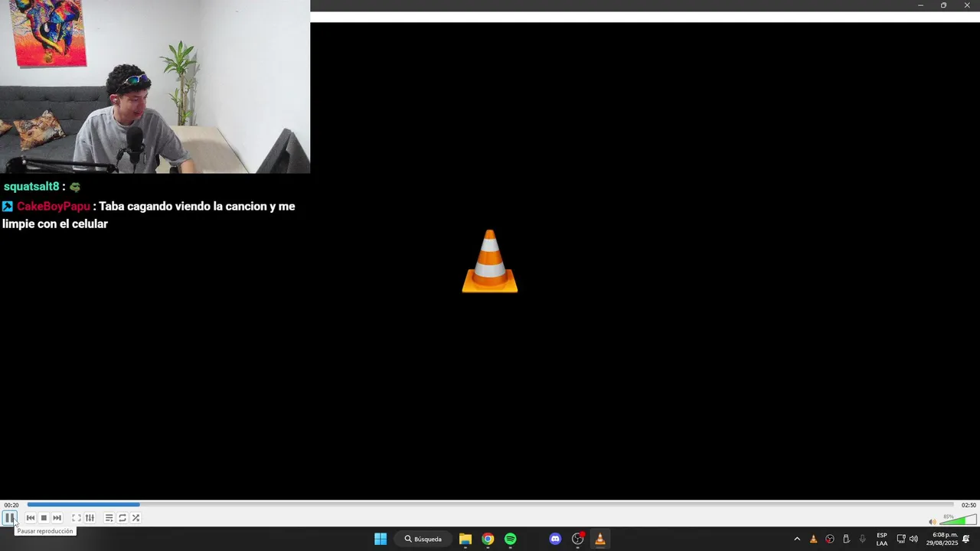
Task: Open OBS Studio from the taskbar
Action: [x=578, y=539]
